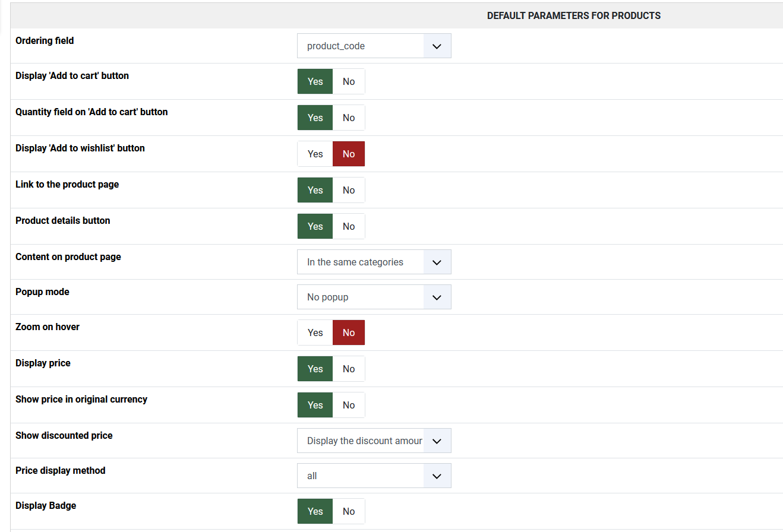The image size is (783, 532).
Task: Click the 'Content on product page' label
Action: 68,256
